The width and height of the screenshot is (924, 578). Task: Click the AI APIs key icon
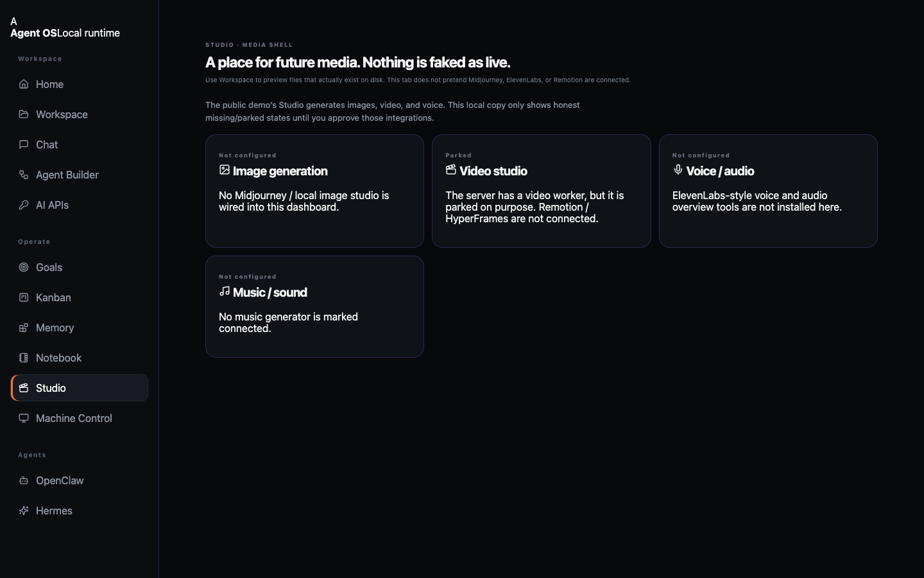tap(24, 205)
